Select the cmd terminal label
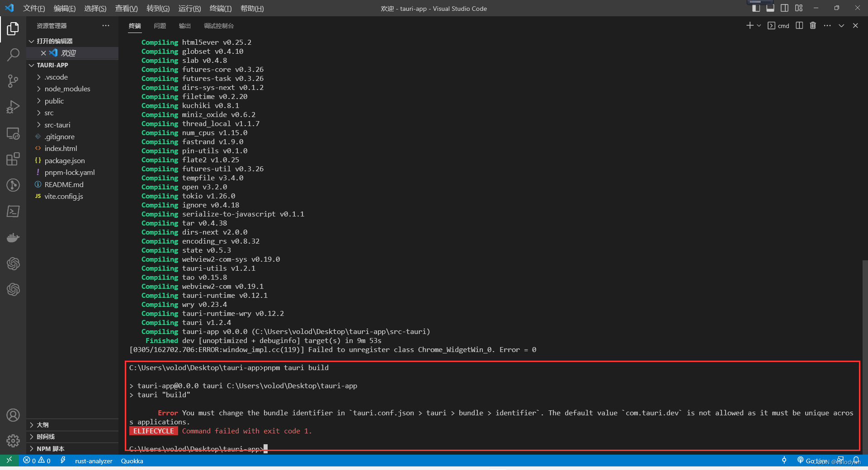 coord(778,26)
